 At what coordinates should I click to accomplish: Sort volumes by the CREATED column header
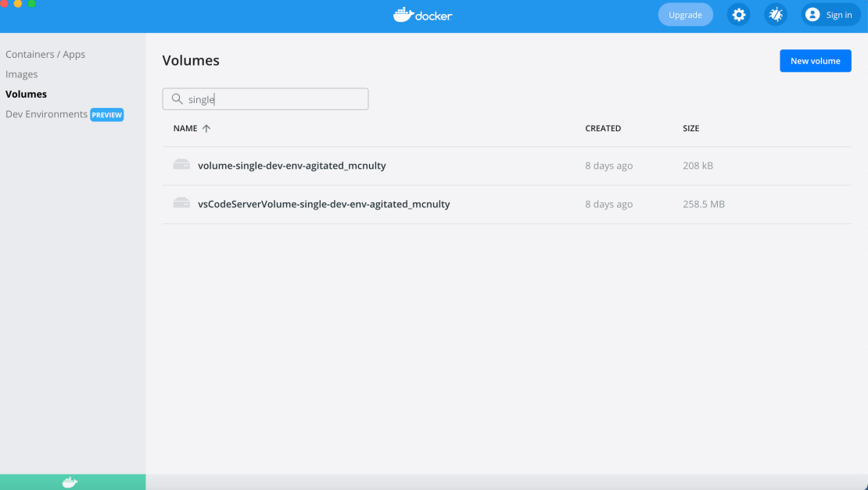pyautogui.click(x=603, y=128)
